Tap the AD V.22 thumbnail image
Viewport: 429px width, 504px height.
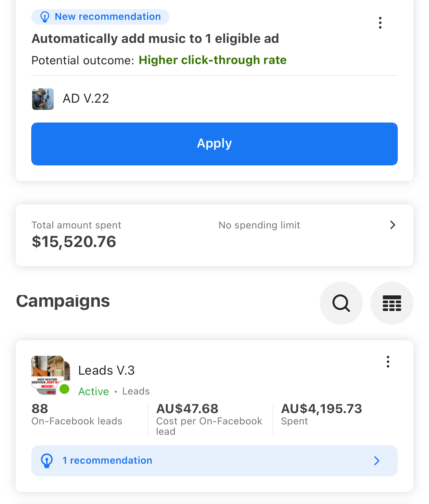coord(43,99)
